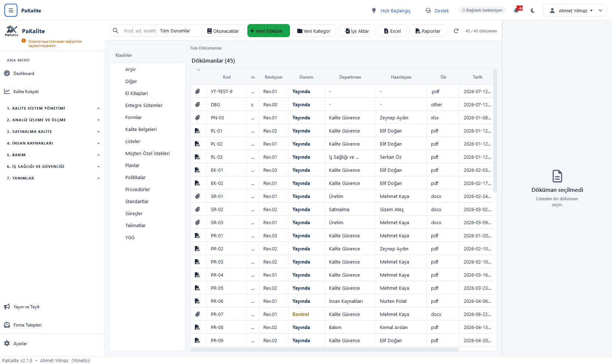Open Ayarlar gear in sidebar
Viewport: 612px width, 364px height.
coord(7,343)
